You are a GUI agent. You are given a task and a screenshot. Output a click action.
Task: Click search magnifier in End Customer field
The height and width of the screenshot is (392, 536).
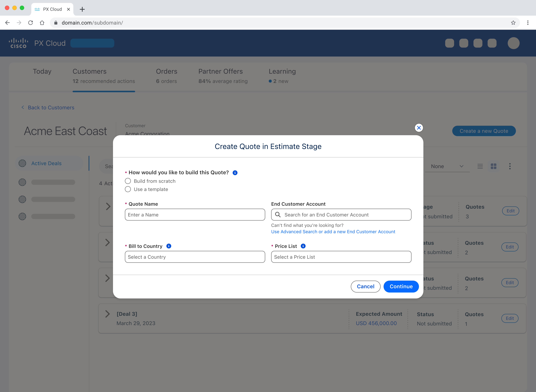coord(278,215)
